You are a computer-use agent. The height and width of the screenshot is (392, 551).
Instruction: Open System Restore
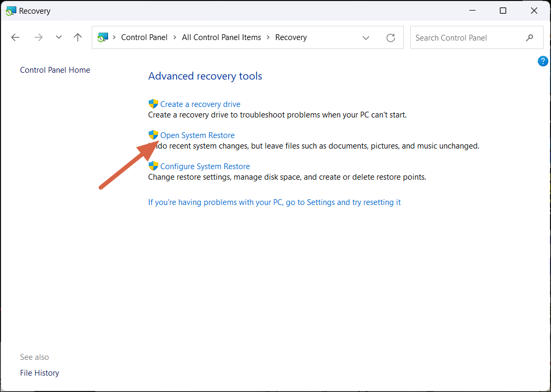click(197, 135)
